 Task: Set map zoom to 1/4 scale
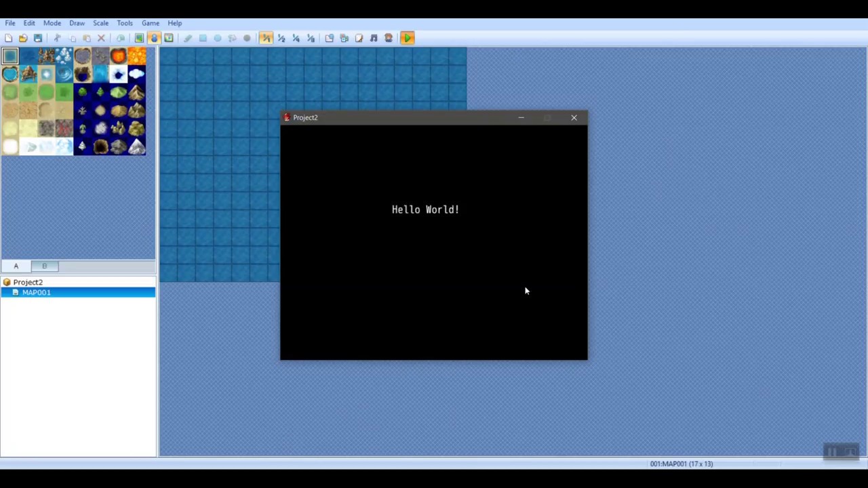coord(296,38)
